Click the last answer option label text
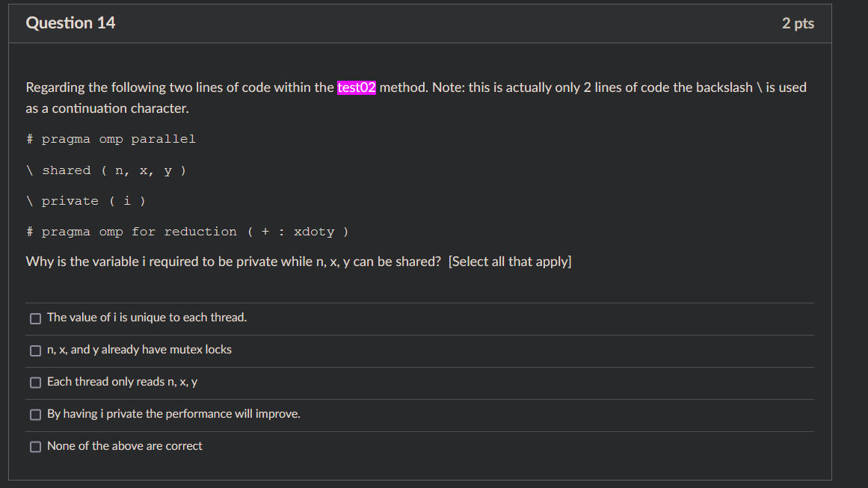This screenshot has width=868, height=488. click(x=124, y=446)
